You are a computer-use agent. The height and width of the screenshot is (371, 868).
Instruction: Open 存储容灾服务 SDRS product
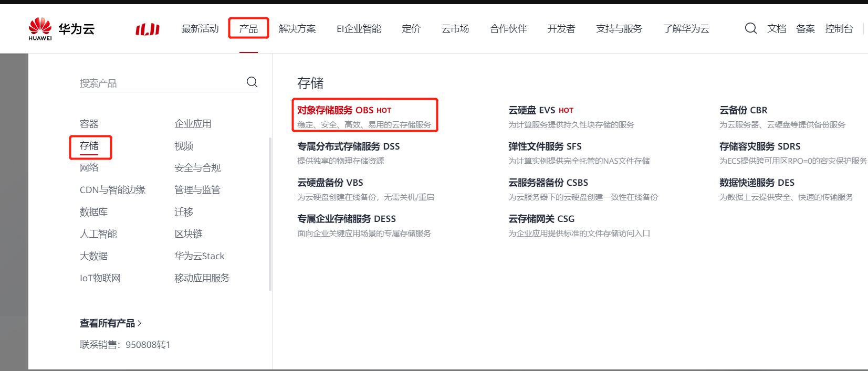pos(760,146)
